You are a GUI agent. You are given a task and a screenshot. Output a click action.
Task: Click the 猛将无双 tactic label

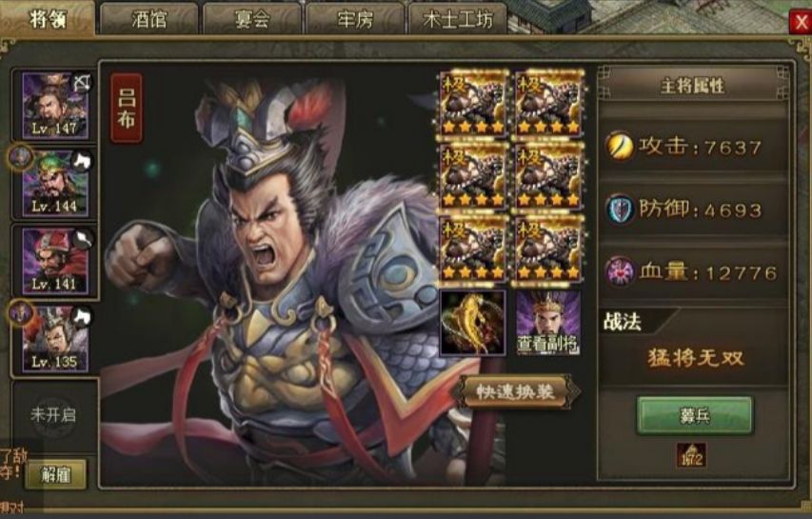click(695, 358)
